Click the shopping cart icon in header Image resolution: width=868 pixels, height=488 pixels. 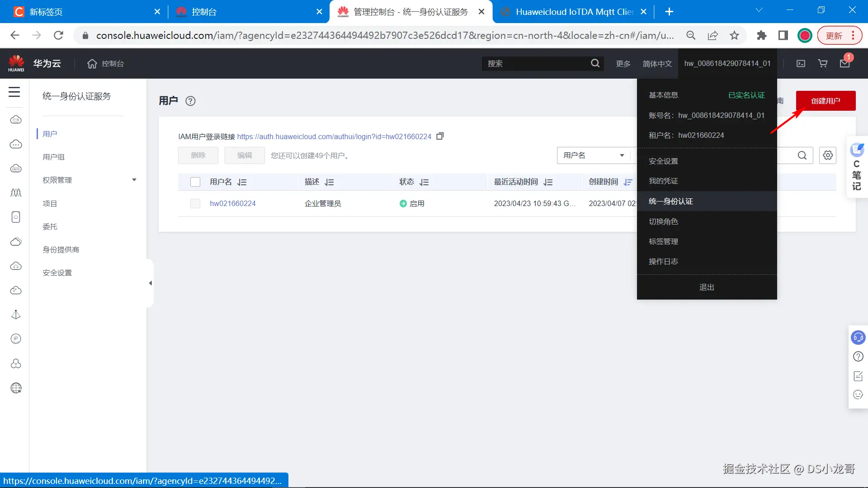(x=823, y=64)
